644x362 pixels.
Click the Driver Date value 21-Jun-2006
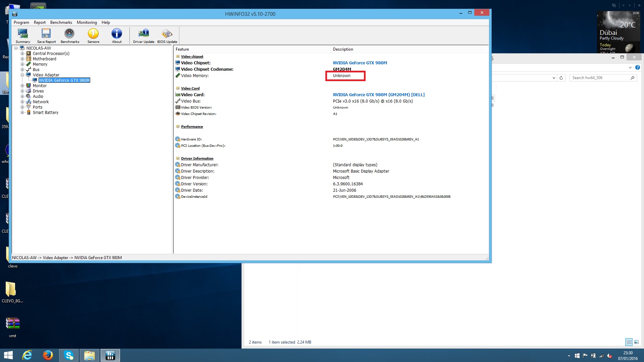(x=344, y=190)
